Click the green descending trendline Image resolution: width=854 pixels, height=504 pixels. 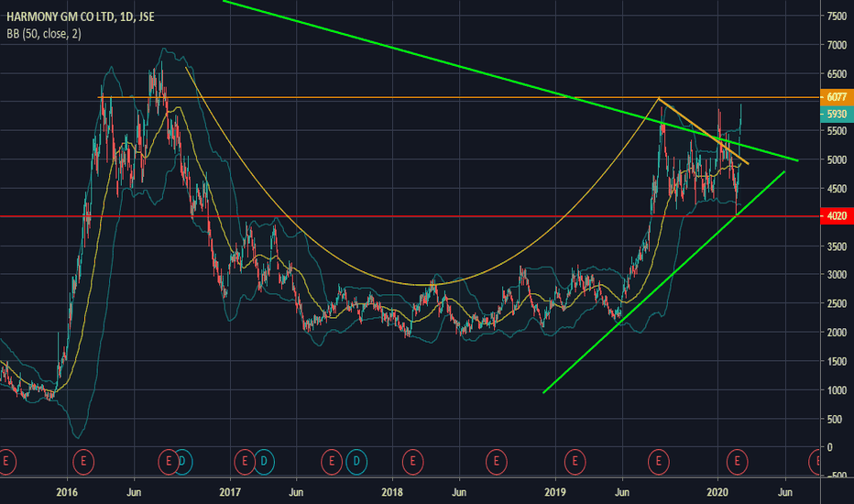point(510,82)
